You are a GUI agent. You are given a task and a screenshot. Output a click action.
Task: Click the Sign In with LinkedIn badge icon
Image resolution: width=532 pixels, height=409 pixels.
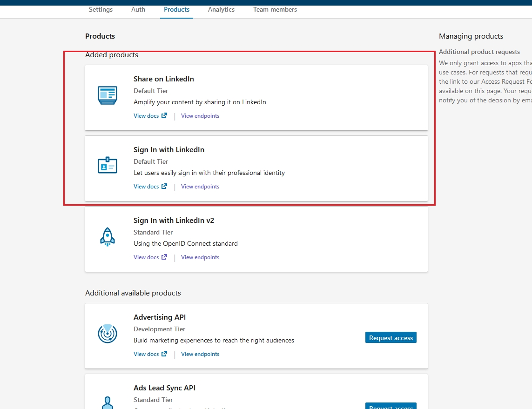(x=108, y=166)
